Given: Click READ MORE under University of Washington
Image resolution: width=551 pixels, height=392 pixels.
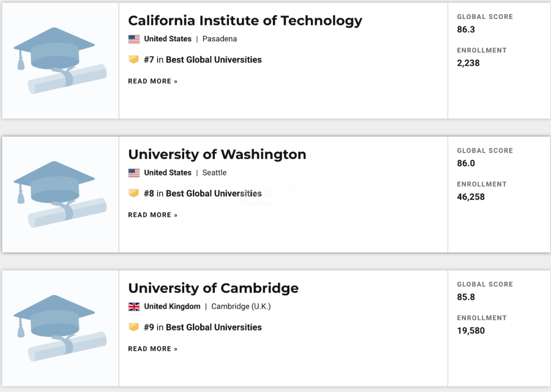Looking at the screenshot, I should 153,215.
